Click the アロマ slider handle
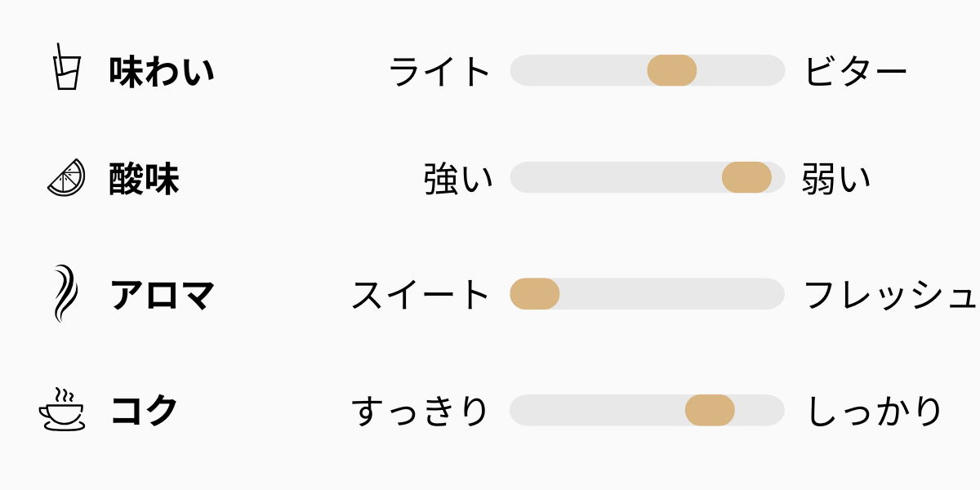 [x=534, y=294]
